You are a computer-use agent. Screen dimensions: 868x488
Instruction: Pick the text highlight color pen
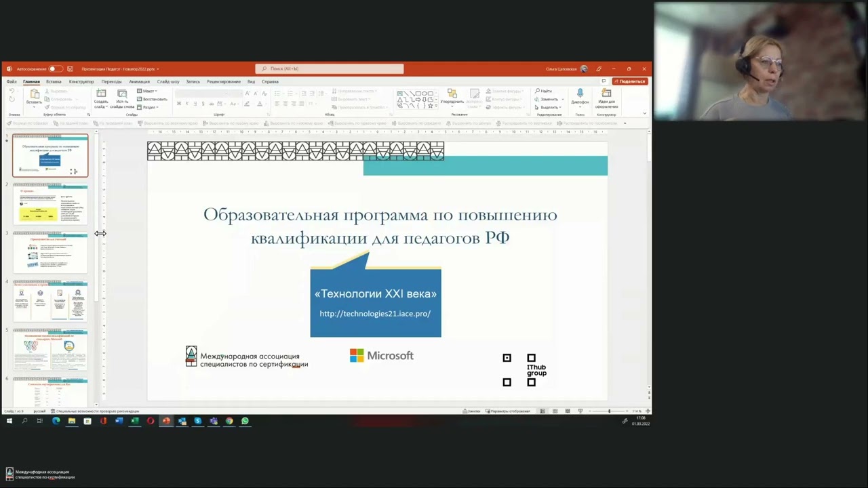pyautogui.click(x=248, y=104)
